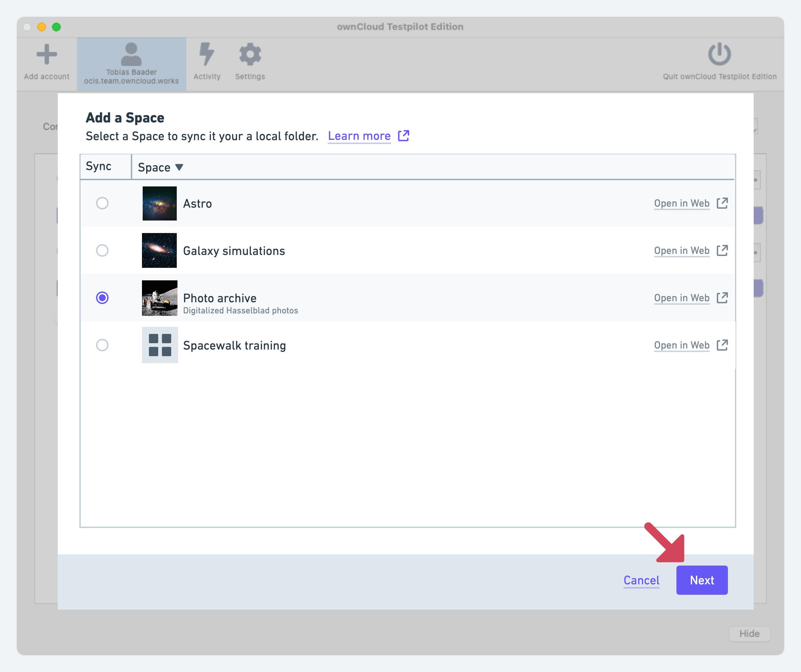Select Galaxy simulations for syncing
The width and height of the screenshot is (801, 672).
coord(102,250)
